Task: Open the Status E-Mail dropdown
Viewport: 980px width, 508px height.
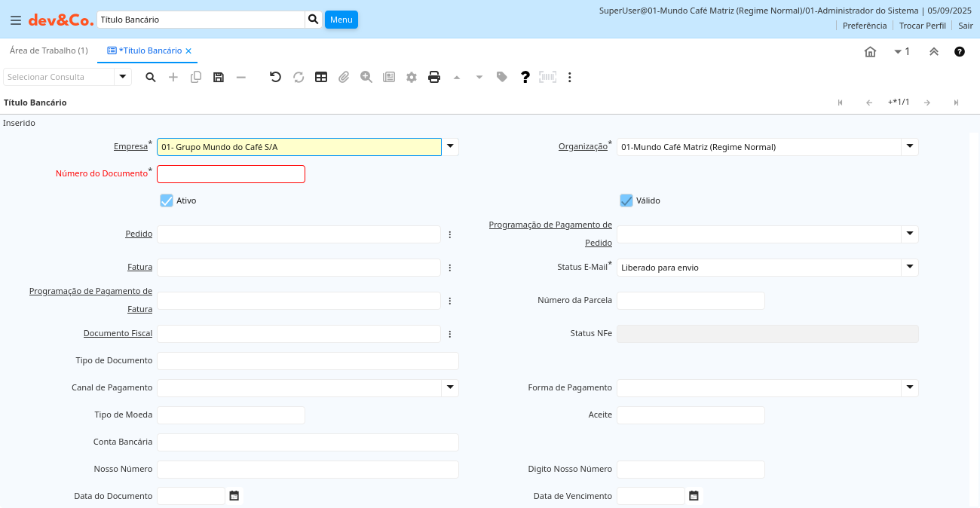Action: tap(910, 267)
